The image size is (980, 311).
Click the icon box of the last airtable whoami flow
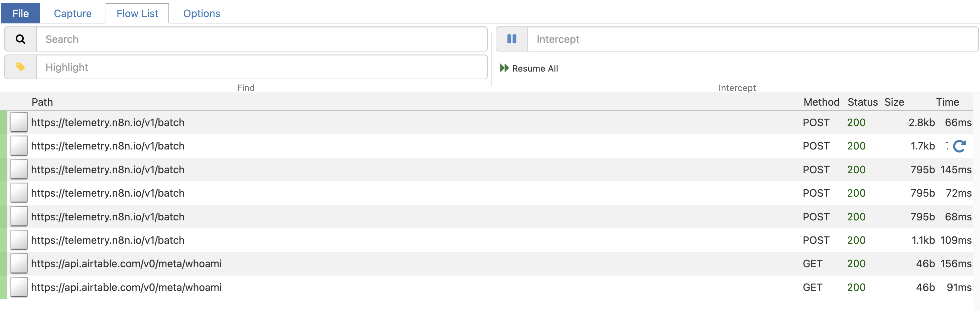coord(19,287)
